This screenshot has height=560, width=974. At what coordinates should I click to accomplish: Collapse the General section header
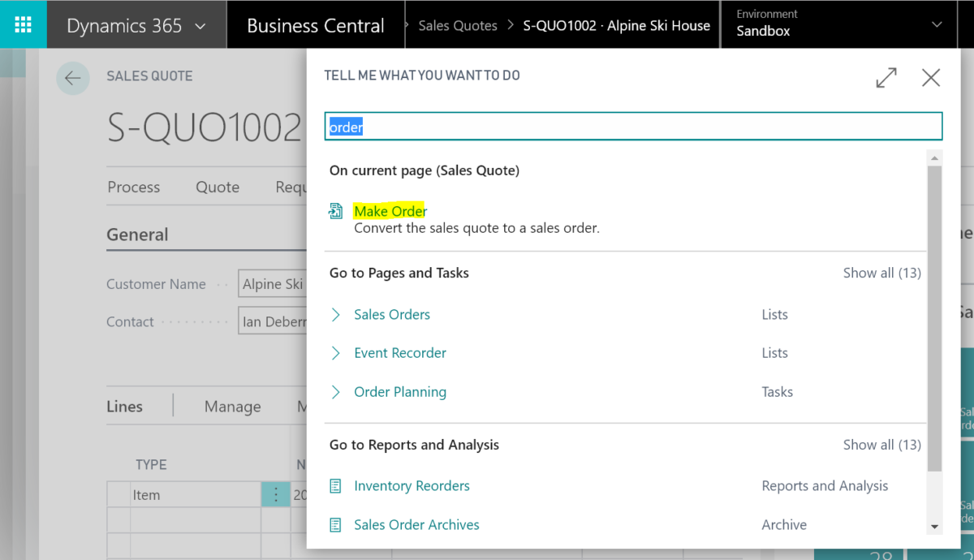138,235
